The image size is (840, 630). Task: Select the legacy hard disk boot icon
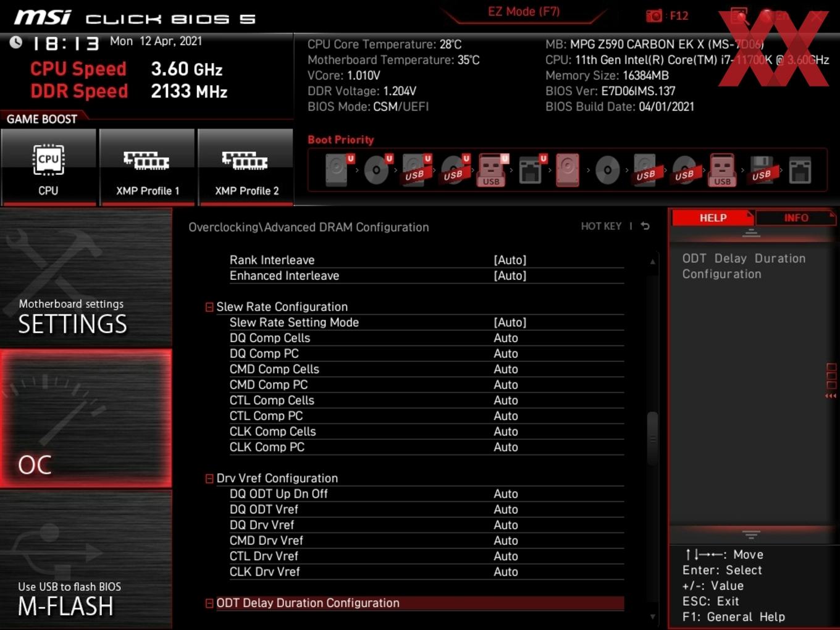[x=568, y=170]
